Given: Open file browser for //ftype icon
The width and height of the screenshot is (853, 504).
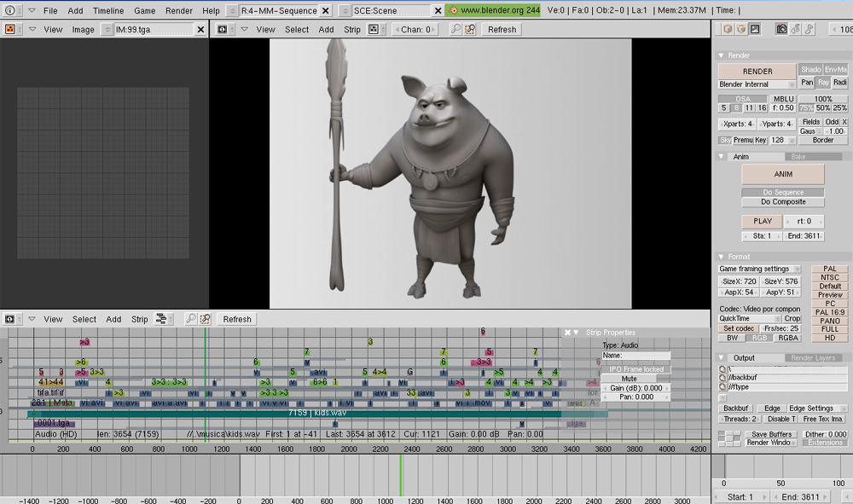Looking at the screenshot, I should pyautogui.click(x=722, y=386).
